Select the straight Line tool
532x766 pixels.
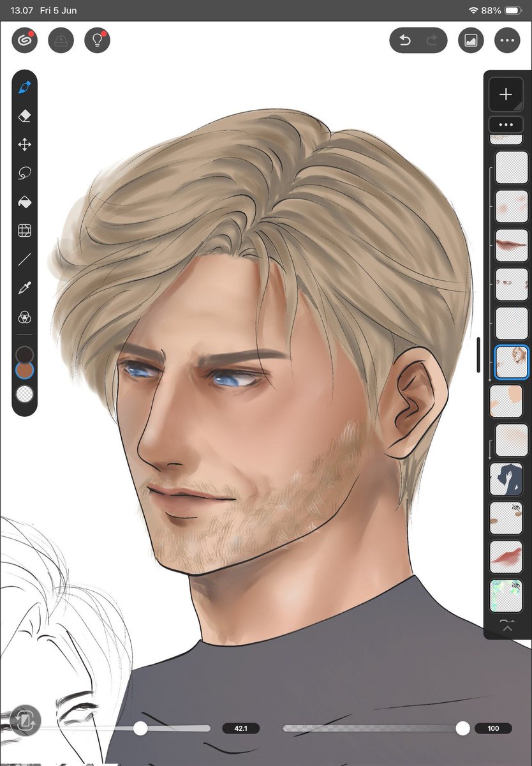(25, 260)
